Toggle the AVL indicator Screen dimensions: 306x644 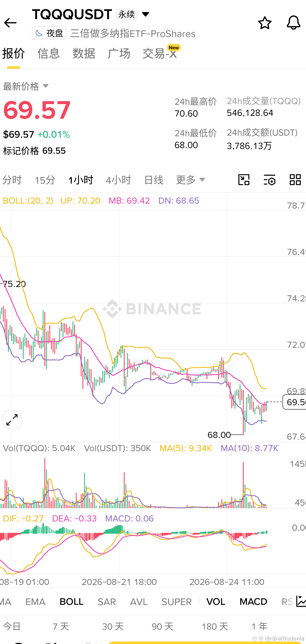tap(139, 602)
